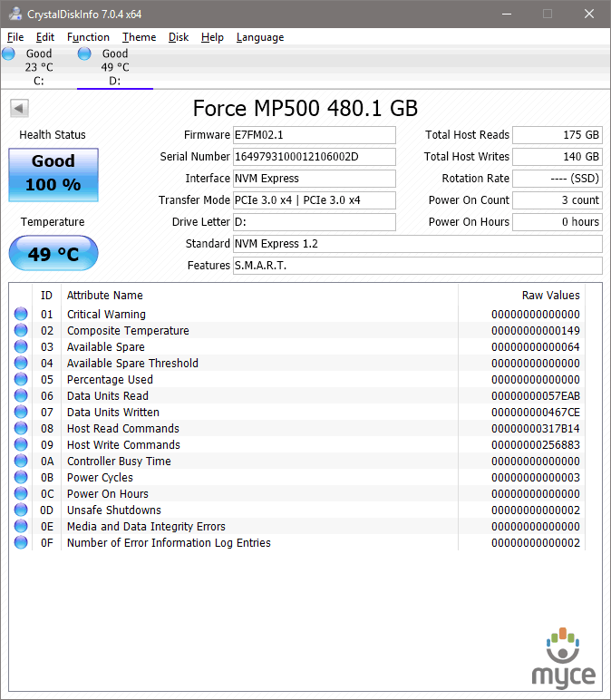611x700 pixels.
Task: Click the Drive Letter field D:
Action: coord(315,222)
